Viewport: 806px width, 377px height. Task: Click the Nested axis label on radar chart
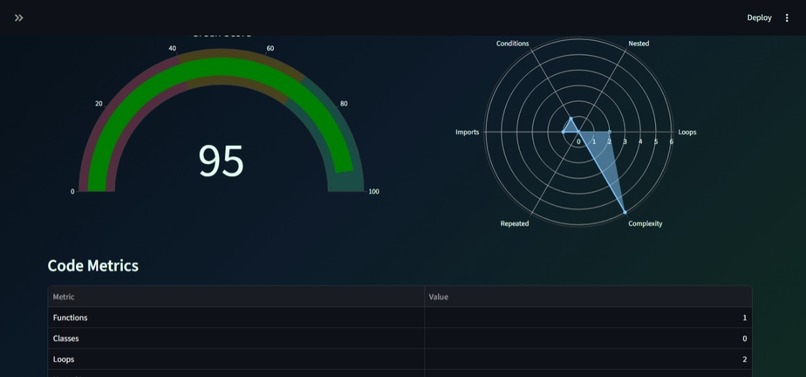click(639, 44)
